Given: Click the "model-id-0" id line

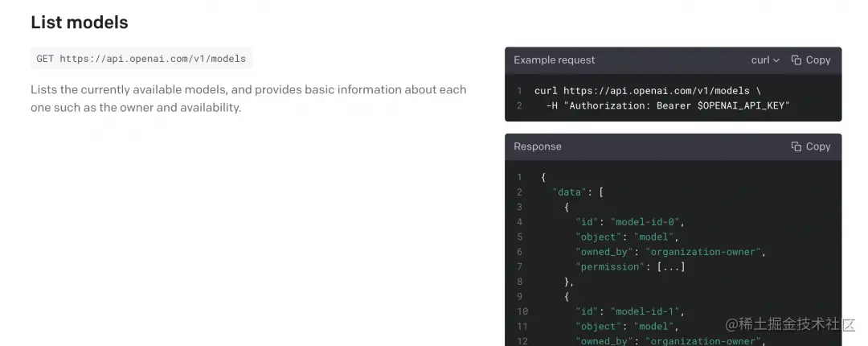Looking at the screenshot, I should pos(630,222).
